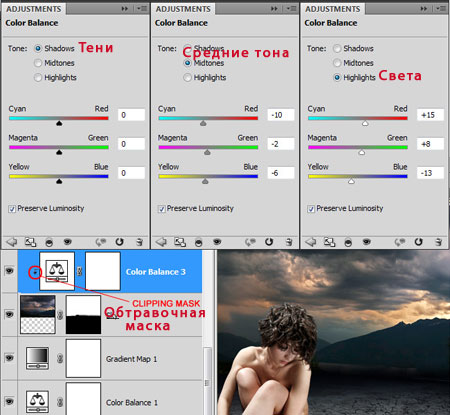The image size is (450, 415).
Task: Uncheck Preserve Luminosity in the Shadows-selected panel
Action: pos(12,209)
